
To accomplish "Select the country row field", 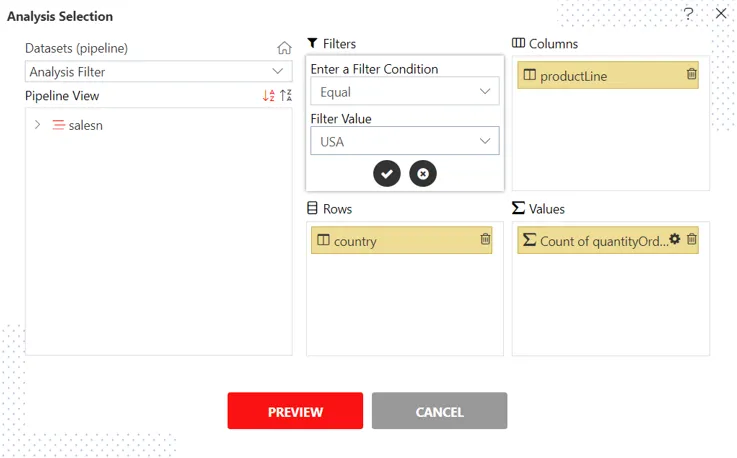I will 401,240.
